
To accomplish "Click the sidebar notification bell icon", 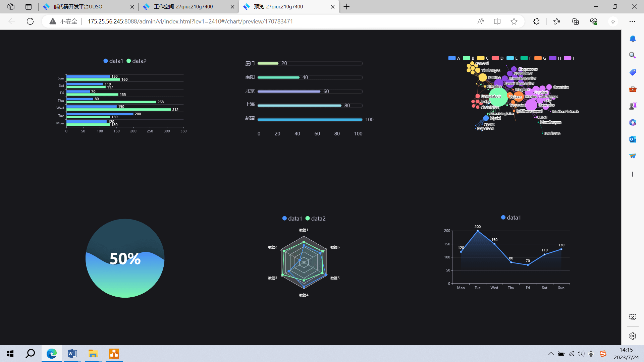I will click(x=633, y=39).
